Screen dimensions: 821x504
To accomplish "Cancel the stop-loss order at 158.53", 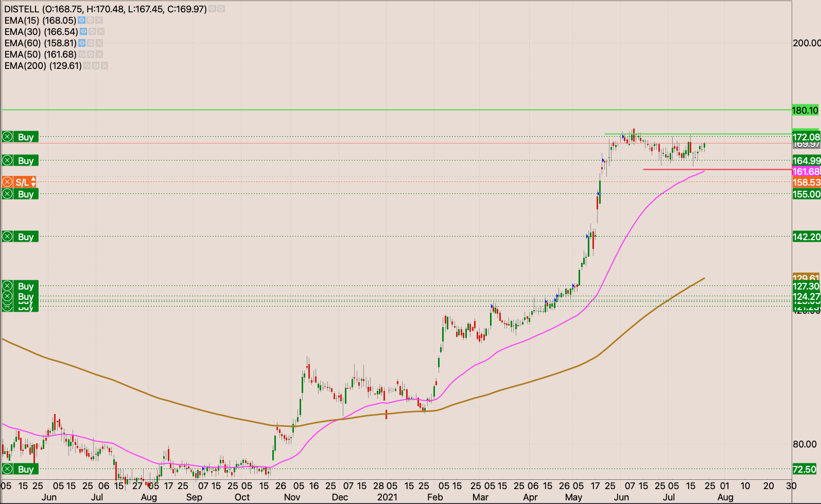I will 7,182.
